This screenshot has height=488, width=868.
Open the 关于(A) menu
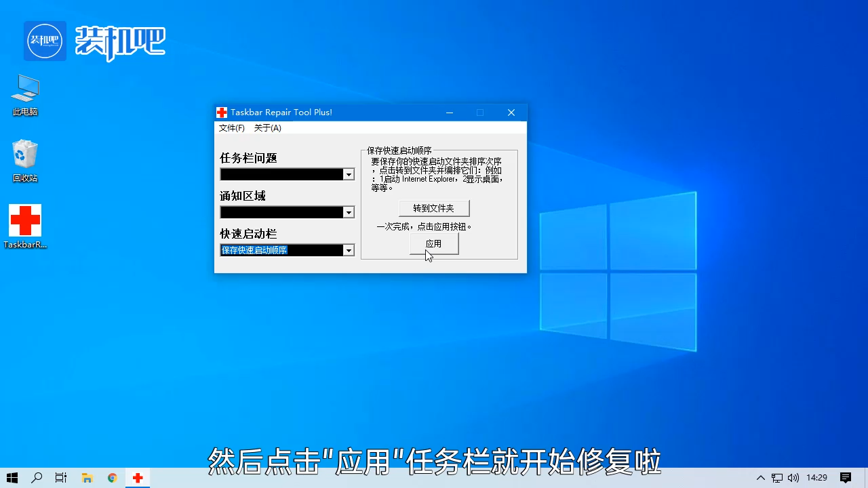pyautogui.click(x=267, y=127)
